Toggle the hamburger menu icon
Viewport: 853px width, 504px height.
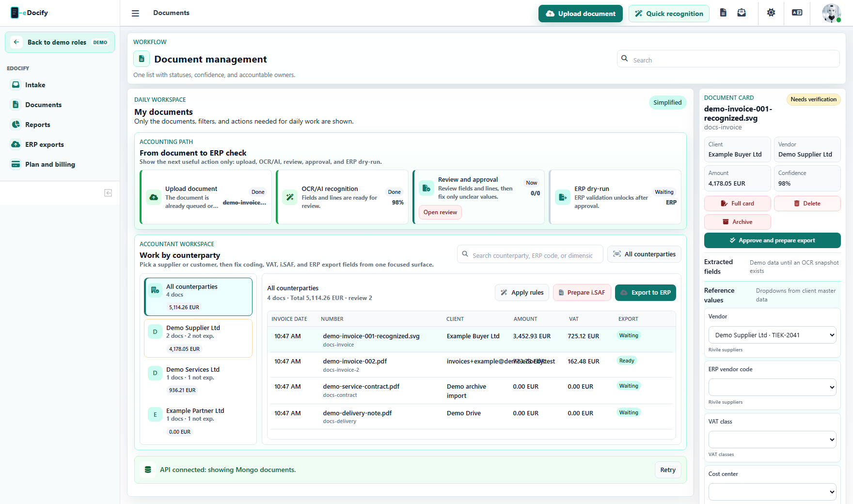pos(135,13)
